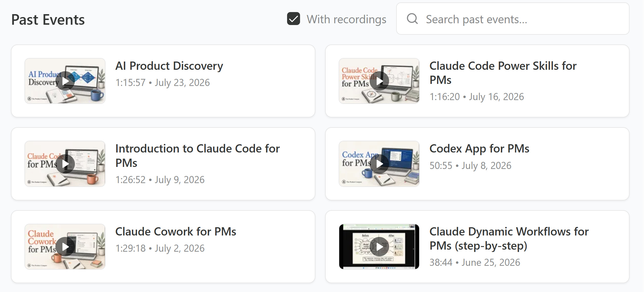This screenshot has height=292, width=644.
Task: Open the Claude Cowork for PMs title
Action: tap(176, 232)
